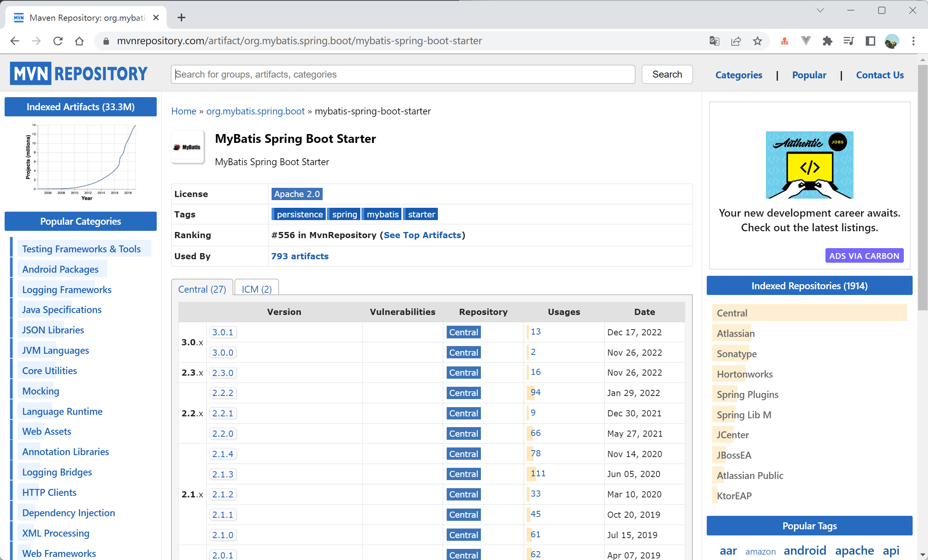
Task: Open version 2.3.0
Action: click(223, 373)
